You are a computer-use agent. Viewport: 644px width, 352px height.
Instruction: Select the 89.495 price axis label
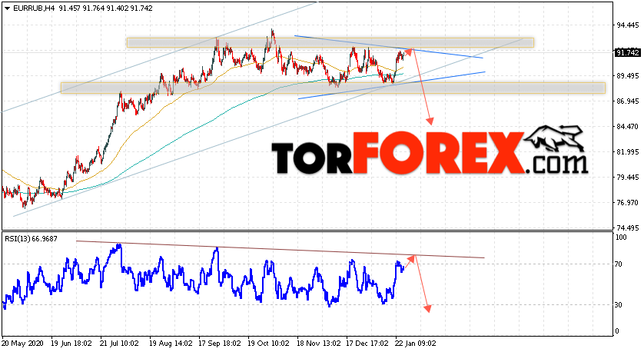[627, 75]
